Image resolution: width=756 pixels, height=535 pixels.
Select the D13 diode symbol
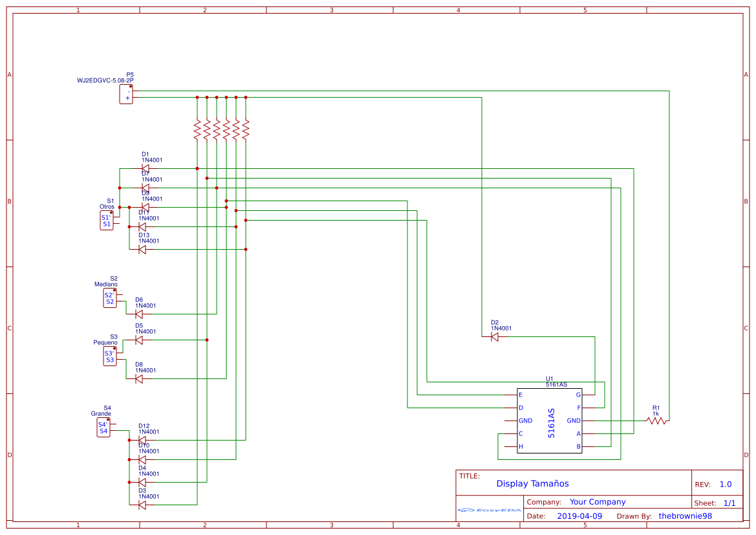142,250
